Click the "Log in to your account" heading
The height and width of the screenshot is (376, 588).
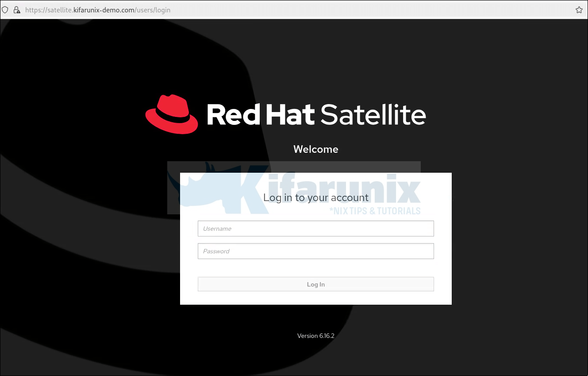tap(315, 198)
